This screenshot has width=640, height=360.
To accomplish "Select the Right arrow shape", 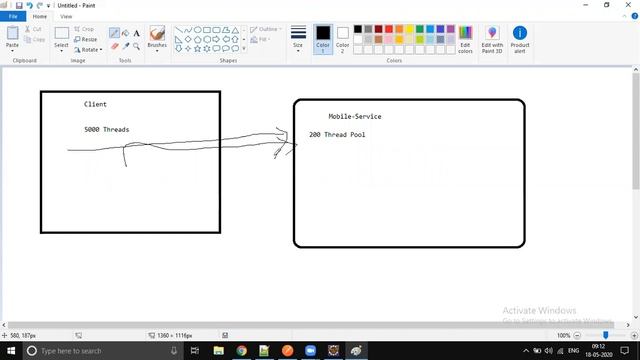I will (216, 39).
